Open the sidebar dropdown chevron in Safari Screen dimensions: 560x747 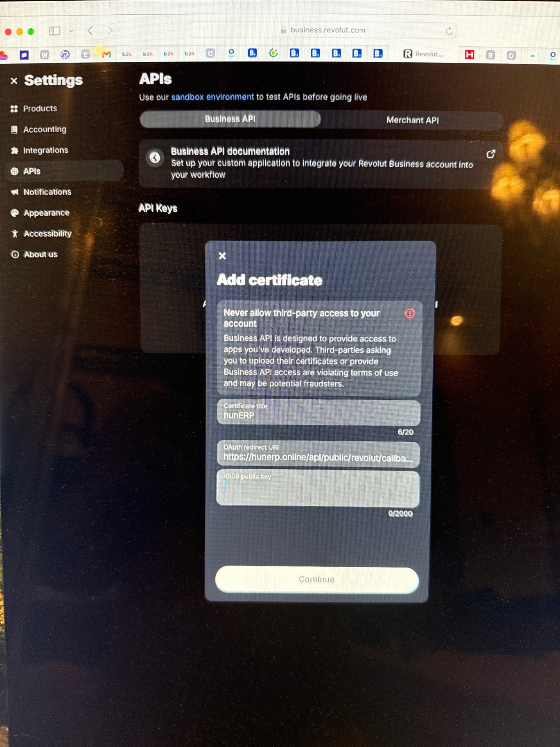(x=71, y=31)
